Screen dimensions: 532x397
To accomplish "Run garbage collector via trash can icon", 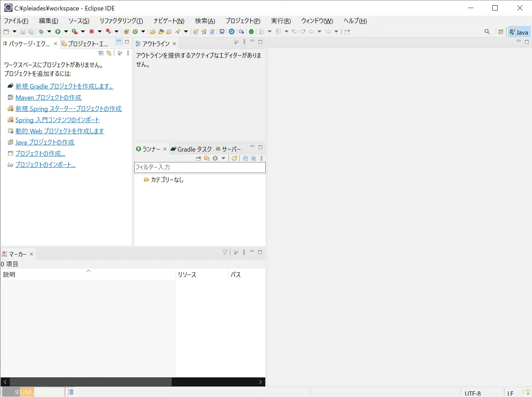I will pos(71,392).
